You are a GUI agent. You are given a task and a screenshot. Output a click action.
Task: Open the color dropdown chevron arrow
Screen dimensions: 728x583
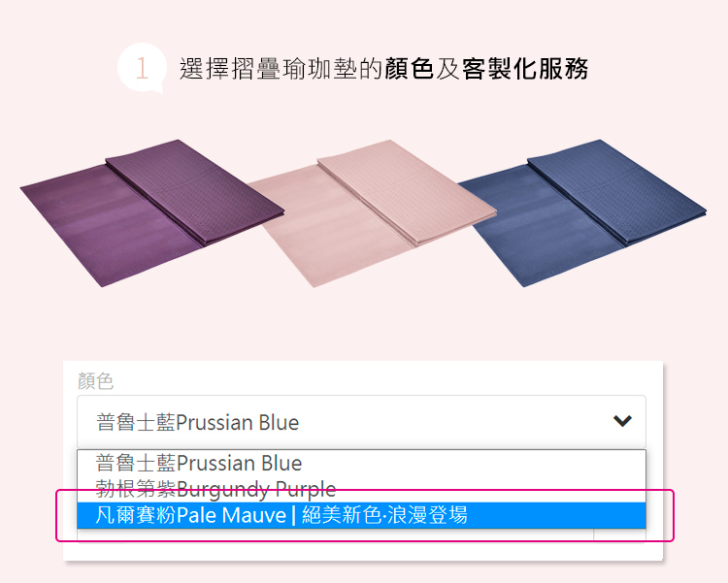(622, 421)
